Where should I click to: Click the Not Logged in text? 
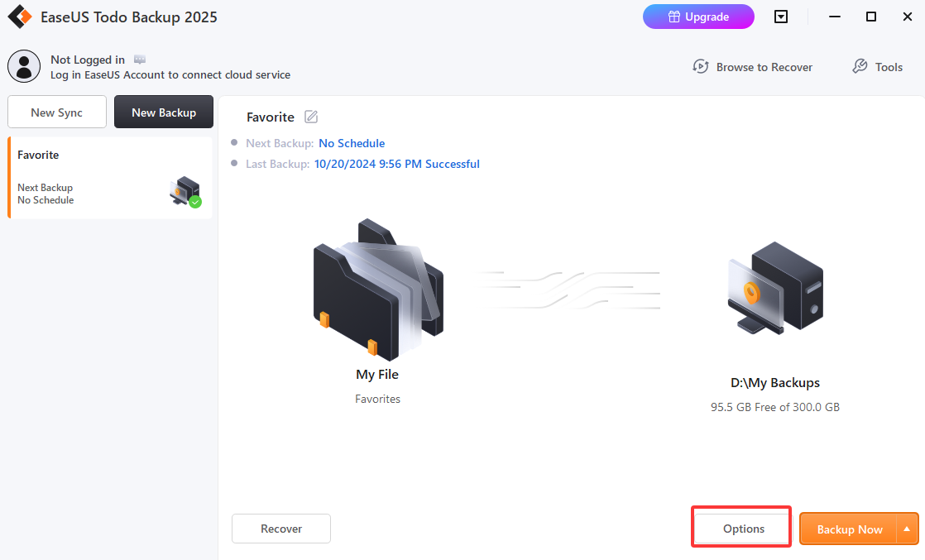(88, 60)
